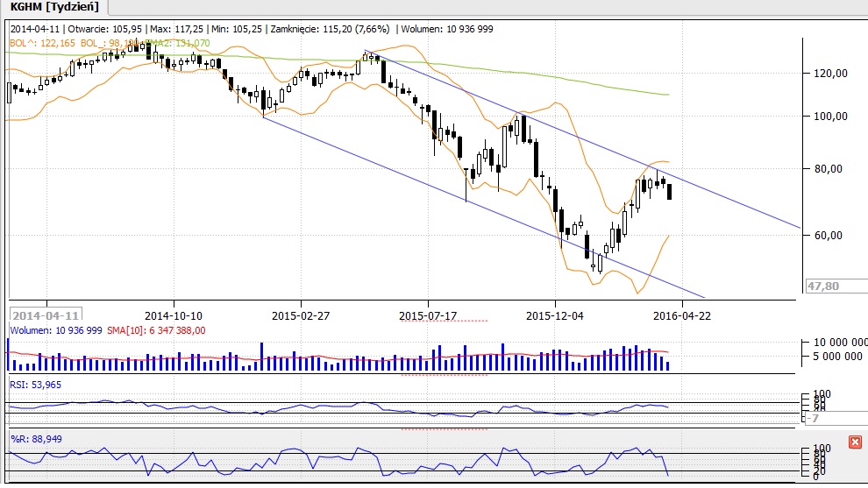Click the SMA[10]: 6 347 388,00 label
This screenshot has height=488, width=868.
pyautogui.click(x=156, y=330)
